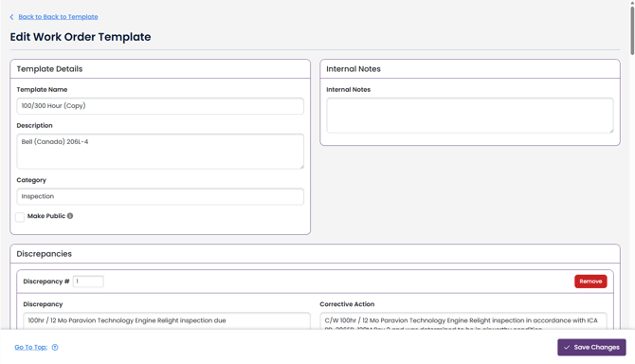Image resolution: width=635 pixels, height=364 pixels.
Task: Edit the Discrepancy text about Engine Relight
Action: [x=167, y=320]
